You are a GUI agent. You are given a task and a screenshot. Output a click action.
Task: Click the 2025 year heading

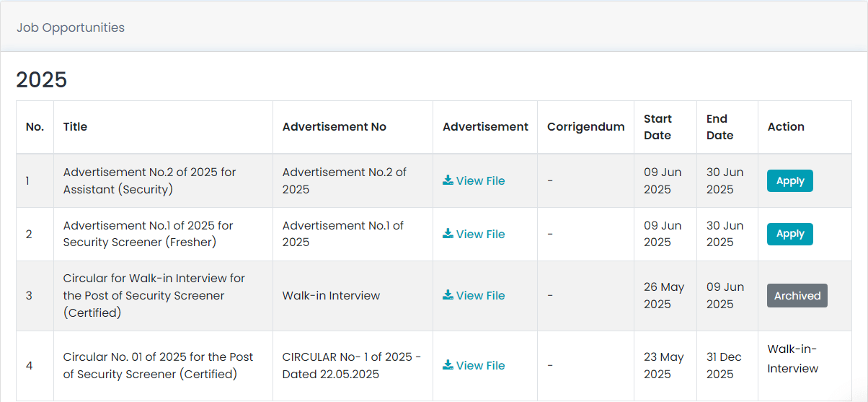(42, 79)
